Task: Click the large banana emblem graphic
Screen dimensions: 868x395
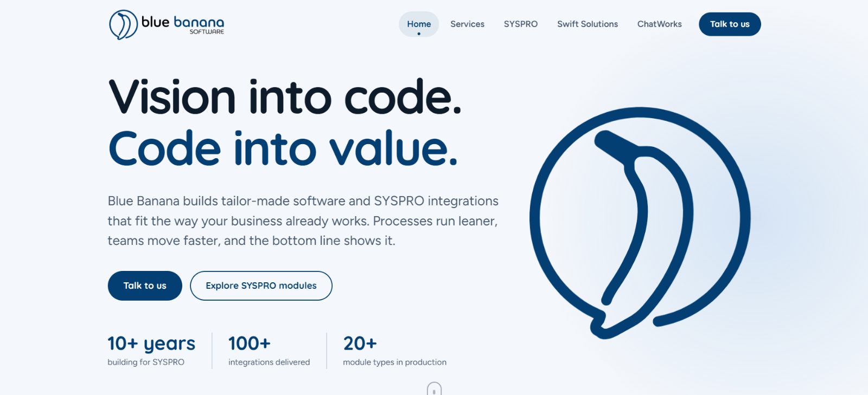Action: pyautogui.click(x=640, y=223)
